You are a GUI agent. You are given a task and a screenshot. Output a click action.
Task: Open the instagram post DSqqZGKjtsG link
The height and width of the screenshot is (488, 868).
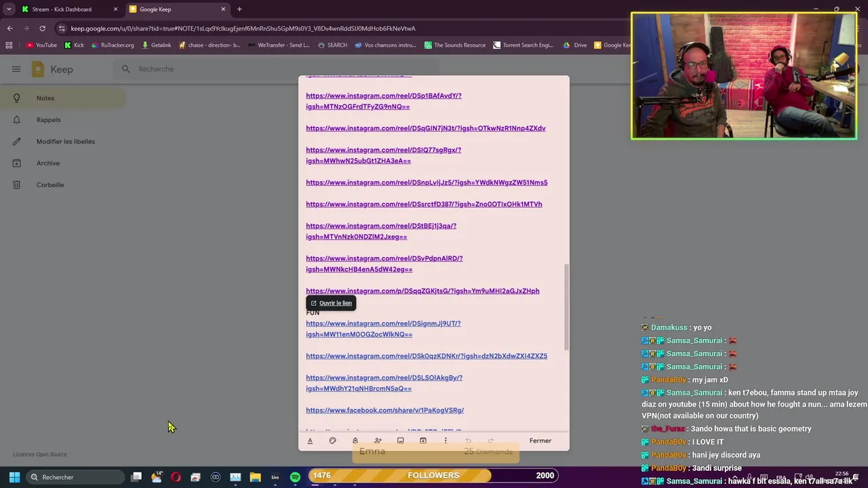pyautogui.click(x=422, y=291)
